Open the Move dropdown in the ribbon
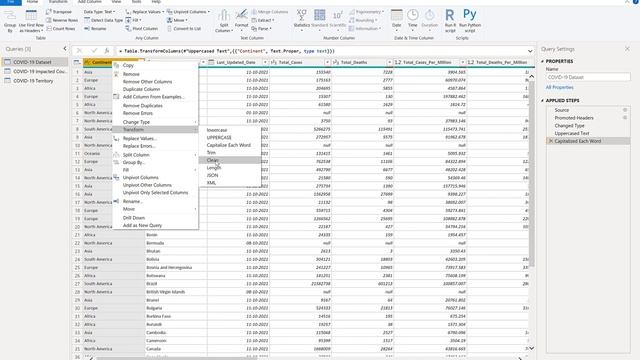Image resolution: width=640 pixels, height=360 pixels. pos(177,20)
